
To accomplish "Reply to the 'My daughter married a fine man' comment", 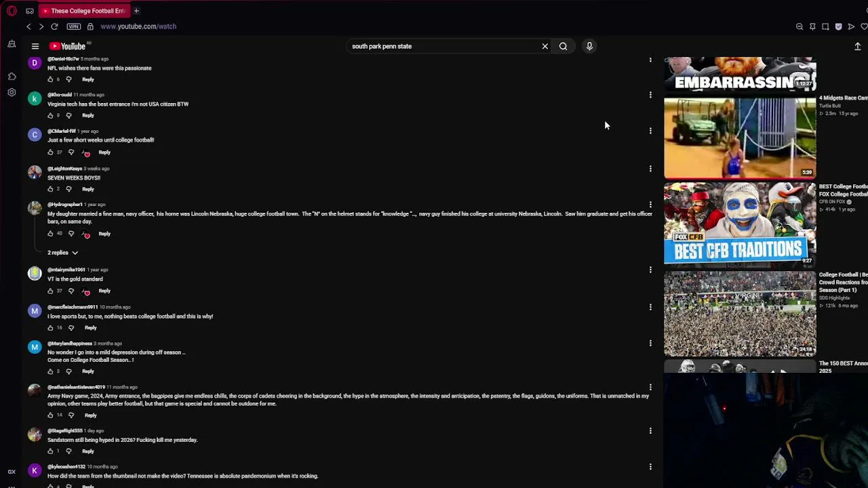I will [104, 234].
